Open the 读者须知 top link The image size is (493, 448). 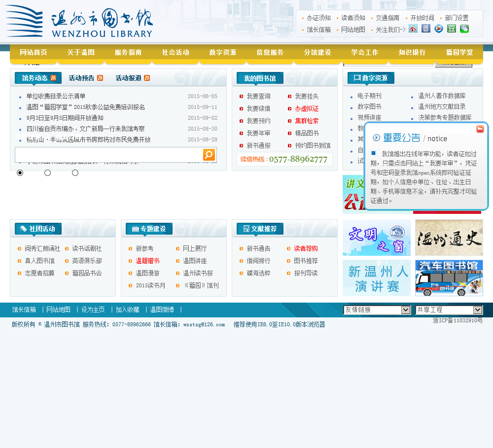353,18
